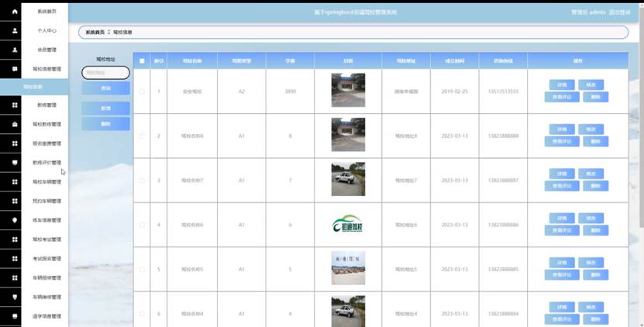Screen dimensions: 644x327
Task: Click the pin icon beside 练车信息管理
Action: pos(15,220)
